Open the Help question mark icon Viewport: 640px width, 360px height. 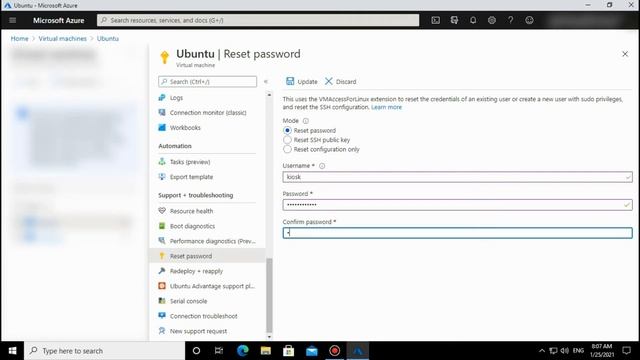tap(511, 20)
